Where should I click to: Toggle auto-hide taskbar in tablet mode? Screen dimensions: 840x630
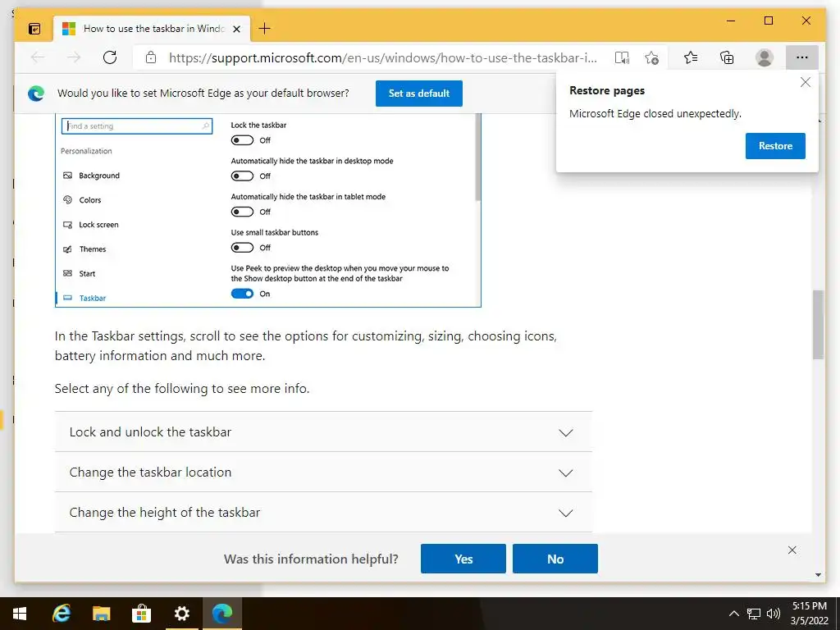pos(242,212)
